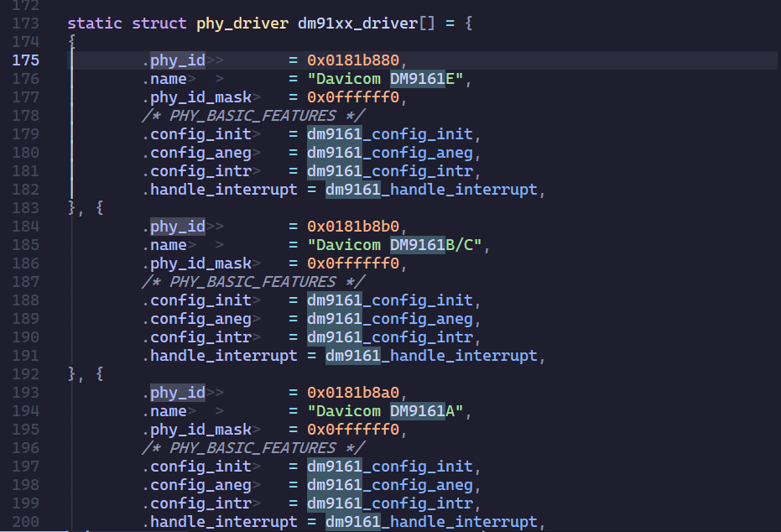
Task: Click 0x0ffffff0 mask on line 177
Action: pyautogui.click(x=352, y=97)
